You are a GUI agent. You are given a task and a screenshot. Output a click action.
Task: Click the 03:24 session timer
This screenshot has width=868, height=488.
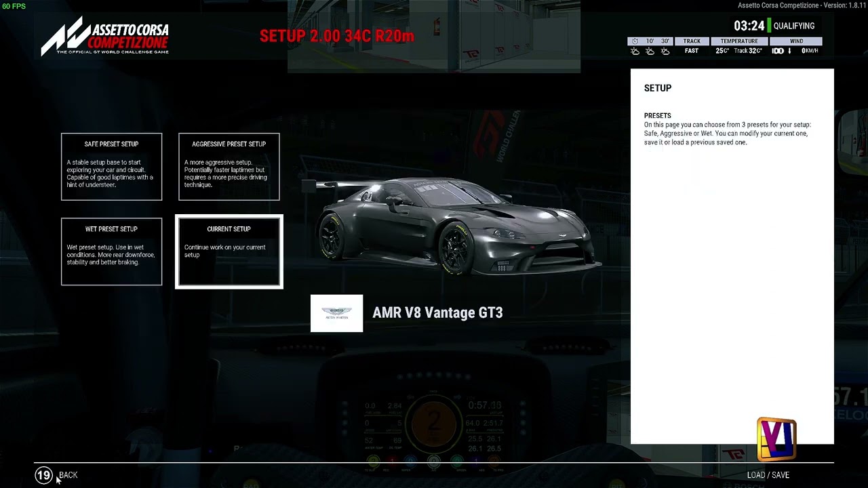[749, 26]
